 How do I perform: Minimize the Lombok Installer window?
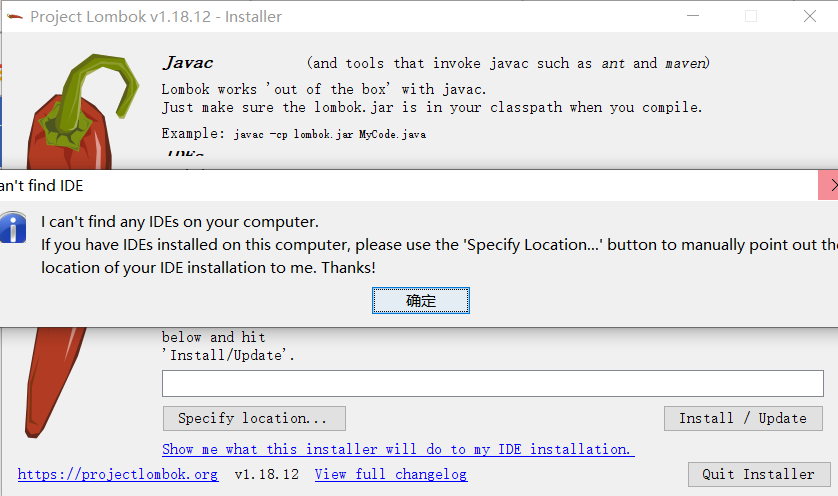pos(693,16)
